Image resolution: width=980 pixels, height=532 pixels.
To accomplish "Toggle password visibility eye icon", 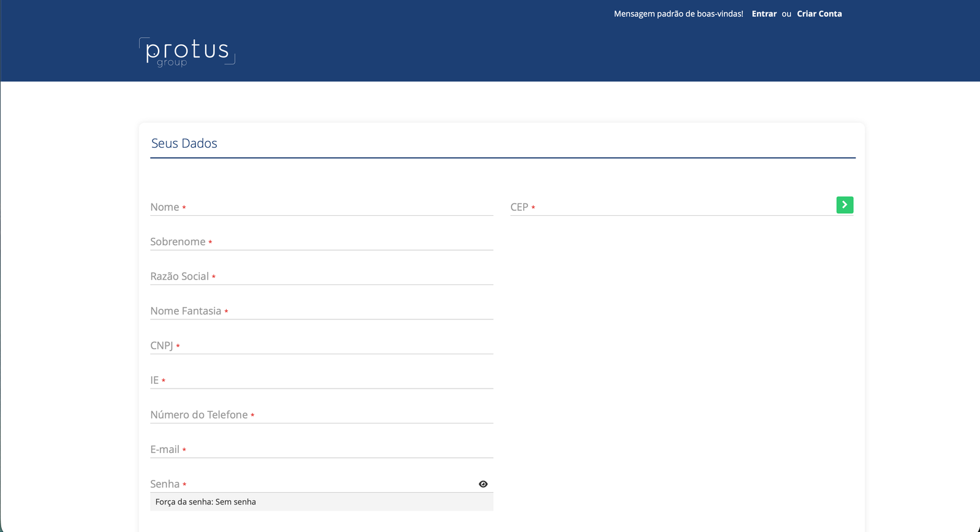I will [483, 484].
